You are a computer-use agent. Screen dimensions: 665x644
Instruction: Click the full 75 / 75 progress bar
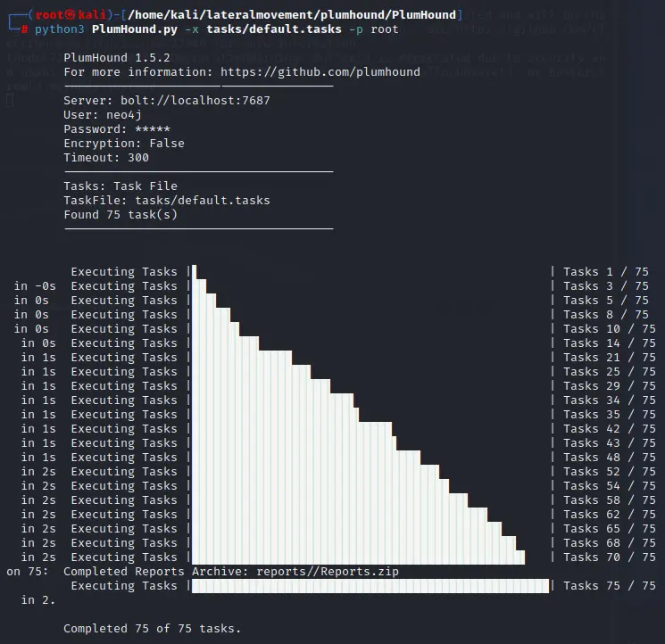(370, 586)
